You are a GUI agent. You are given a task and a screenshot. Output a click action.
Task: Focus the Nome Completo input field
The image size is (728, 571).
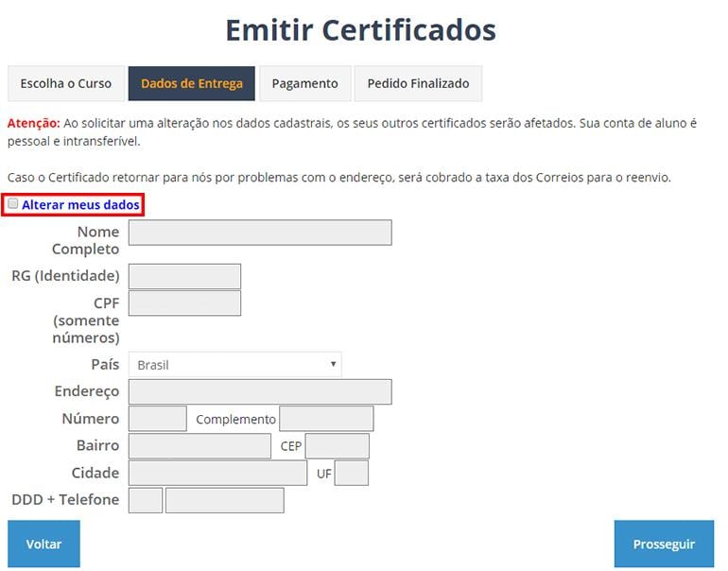(260, 233)
